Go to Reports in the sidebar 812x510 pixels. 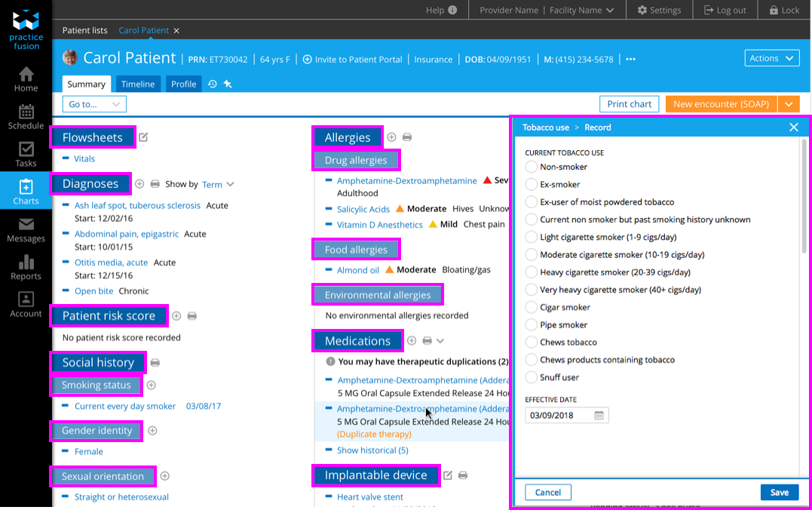click(26, 267)
